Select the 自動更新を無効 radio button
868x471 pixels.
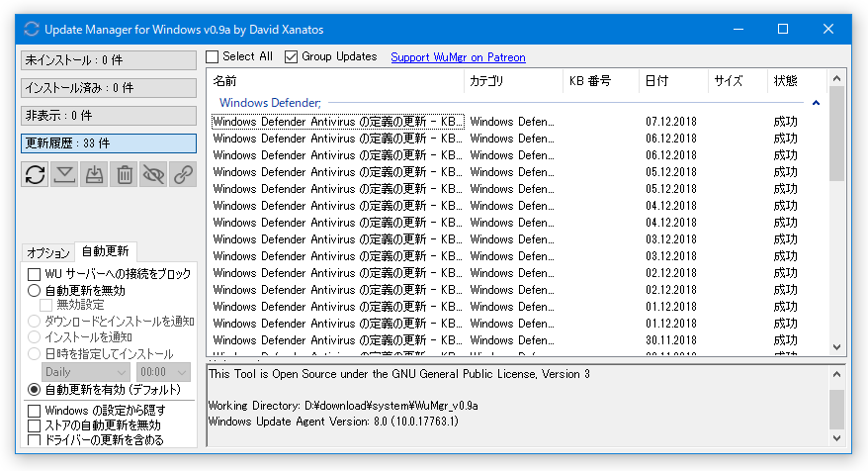coord(35,290)
